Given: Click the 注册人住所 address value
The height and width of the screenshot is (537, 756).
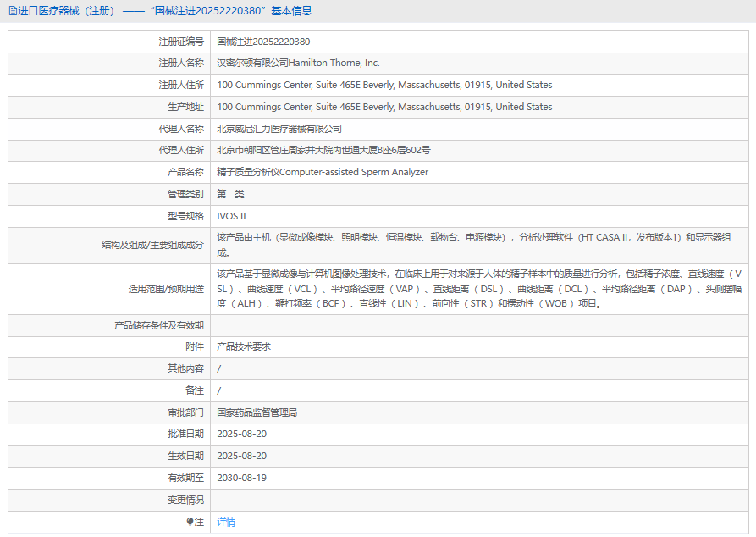Looking at the screenshot, I should click(384, 85).
